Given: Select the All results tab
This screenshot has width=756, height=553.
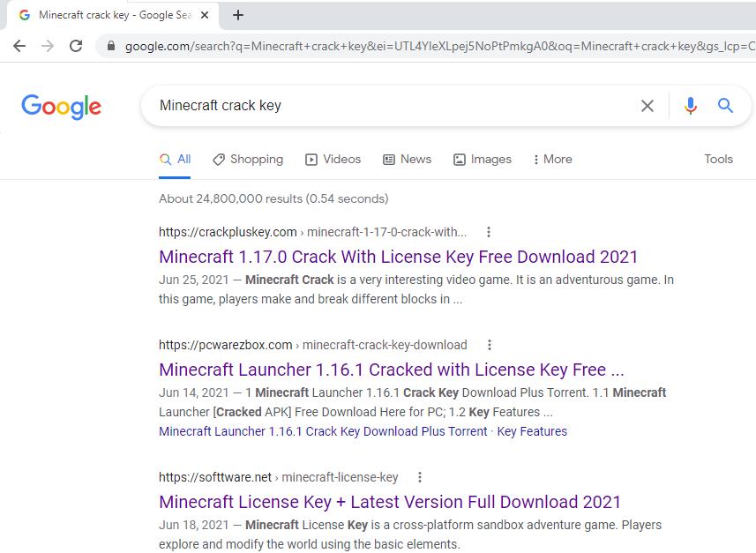Looking at the screenshot, I should (175, 159).
